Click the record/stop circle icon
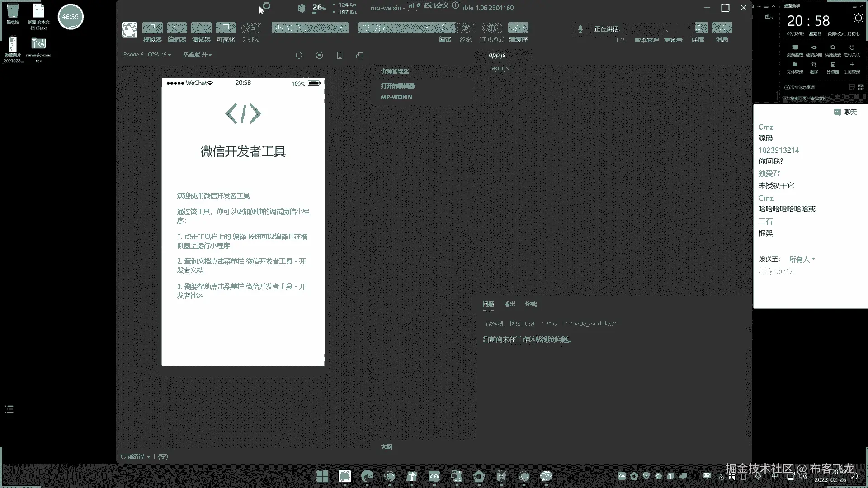The width and height of the screenshot is (868, 488). point(319,55)
